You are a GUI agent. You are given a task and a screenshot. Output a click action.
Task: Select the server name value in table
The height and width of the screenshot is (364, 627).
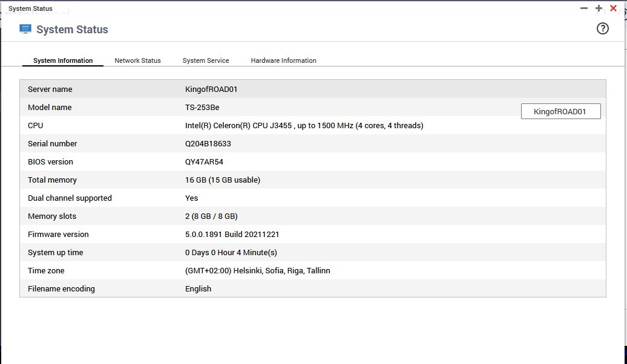(211, 89)
